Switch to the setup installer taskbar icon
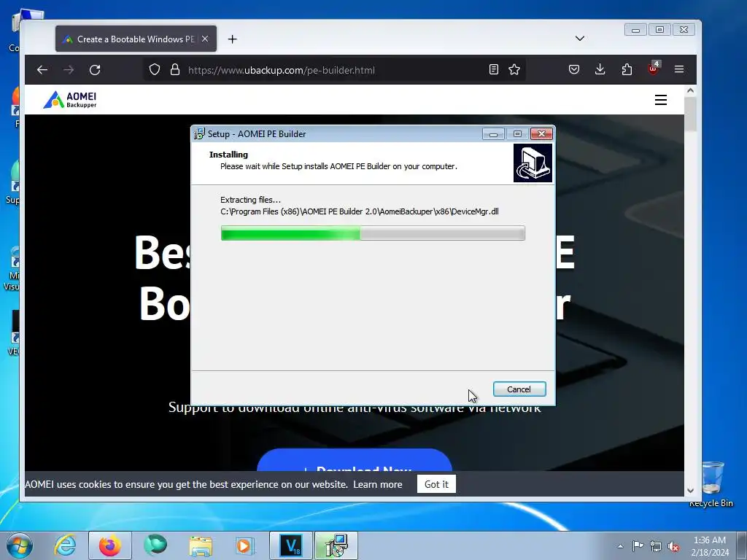This screenshot has height=560, width=747. point(336,545)
